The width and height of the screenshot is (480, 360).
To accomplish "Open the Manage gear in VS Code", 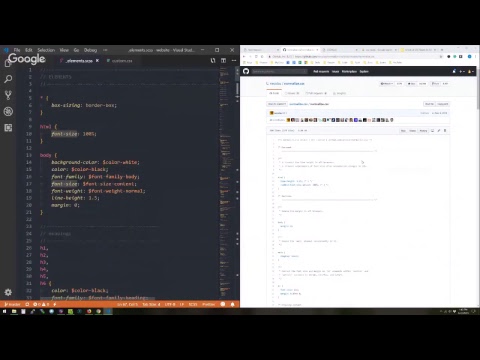I will (8, 292).
